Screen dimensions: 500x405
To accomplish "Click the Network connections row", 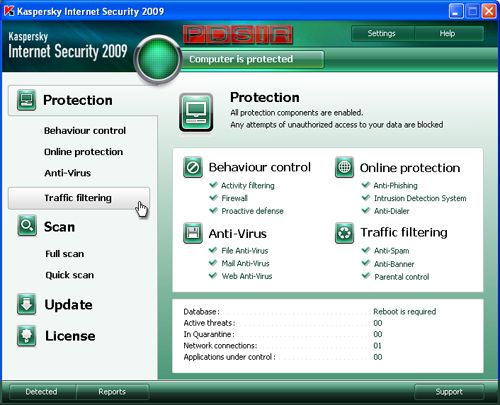I will 283,346.
